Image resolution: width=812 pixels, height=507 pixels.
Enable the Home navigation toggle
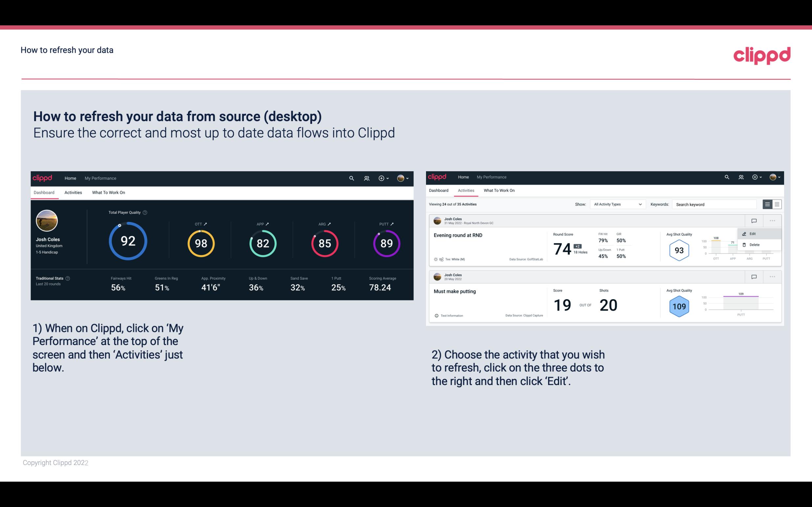pyautogui.click(x=70, y=177)
